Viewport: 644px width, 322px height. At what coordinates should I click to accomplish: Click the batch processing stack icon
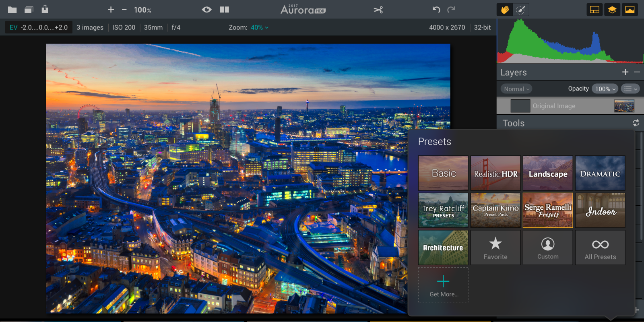29,10
